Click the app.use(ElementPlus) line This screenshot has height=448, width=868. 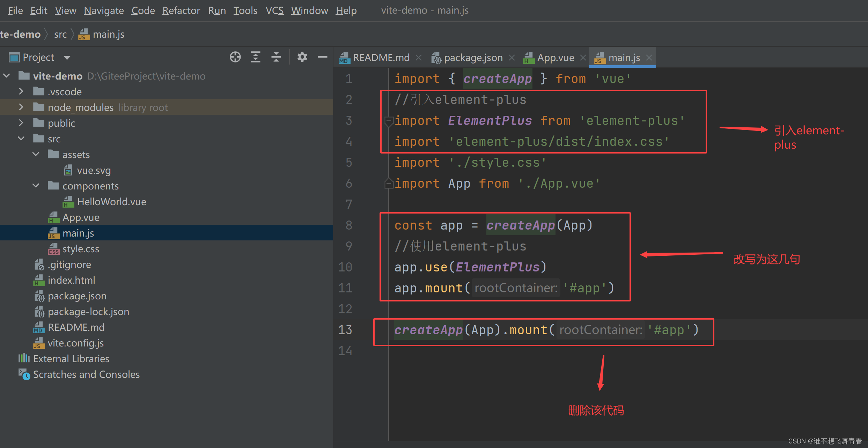tap(470, 267)
